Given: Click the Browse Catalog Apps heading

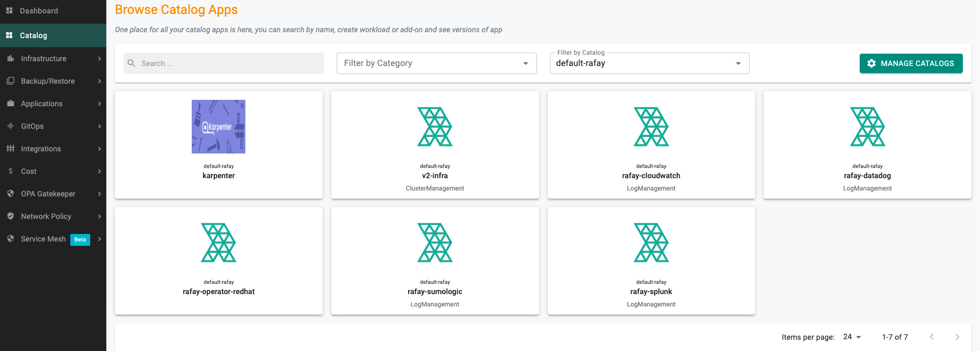Looking at the screenshot, I should [176, 10].
